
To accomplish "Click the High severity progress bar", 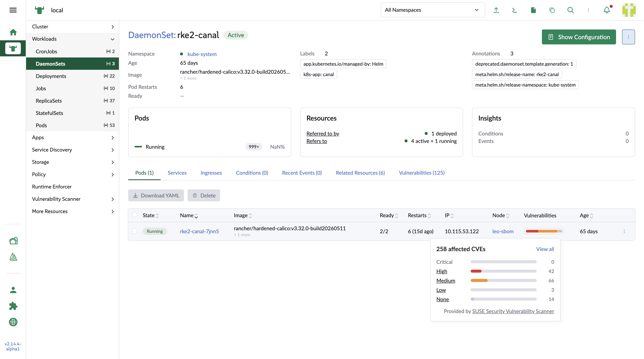I will 503,271.
